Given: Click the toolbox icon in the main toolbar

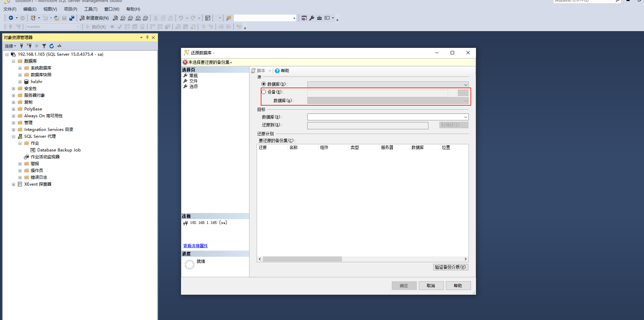Looking at the screenshot, I should tap(319, 18).
